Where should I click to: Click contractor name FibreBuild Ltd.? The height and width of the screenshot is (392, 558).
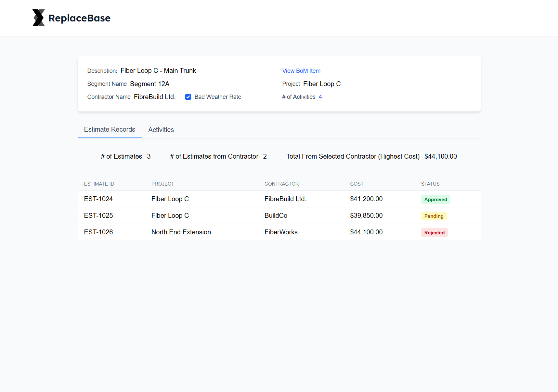155,97
